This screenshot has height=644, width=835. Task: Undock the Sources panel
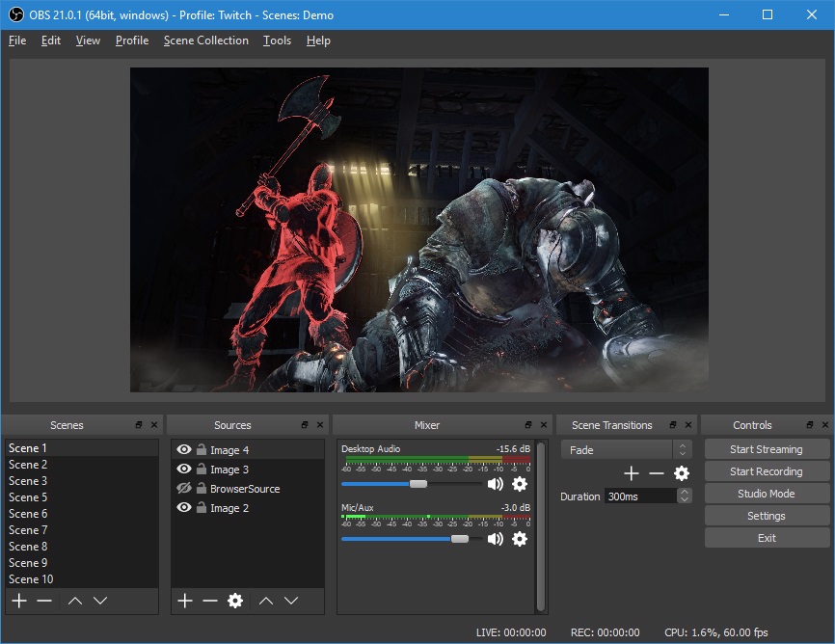point(304,424)
